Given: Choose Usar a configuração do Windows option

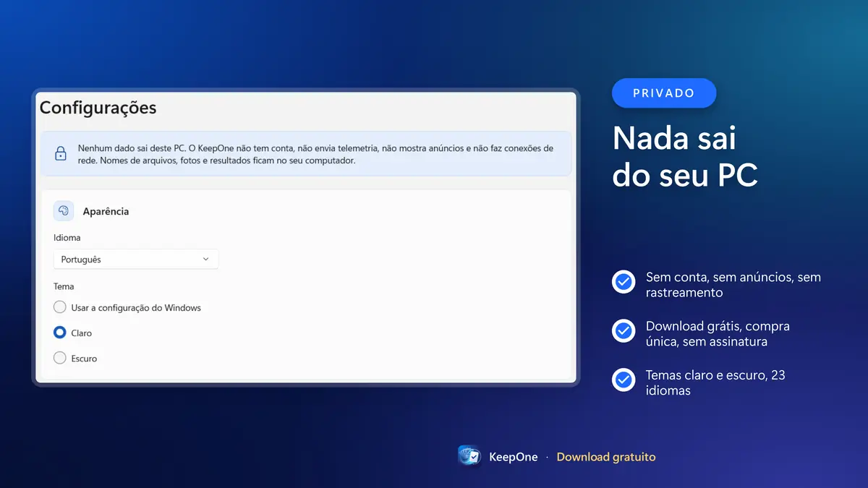Looking at the screenshot, I should 60,307.
